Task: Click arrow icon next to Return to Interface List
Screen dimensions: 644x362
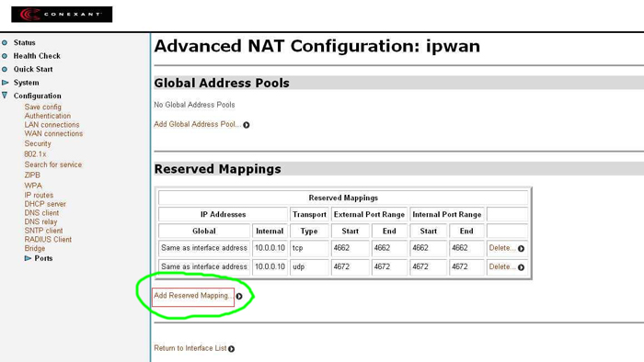Action: click(231, 349)
